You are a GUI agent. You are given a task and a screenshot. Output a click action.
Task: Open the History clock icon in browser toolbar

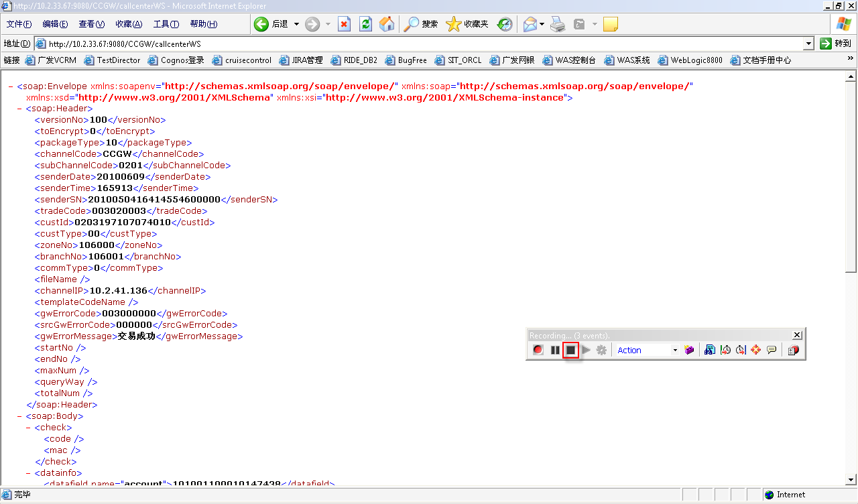(x=505, y=24)
